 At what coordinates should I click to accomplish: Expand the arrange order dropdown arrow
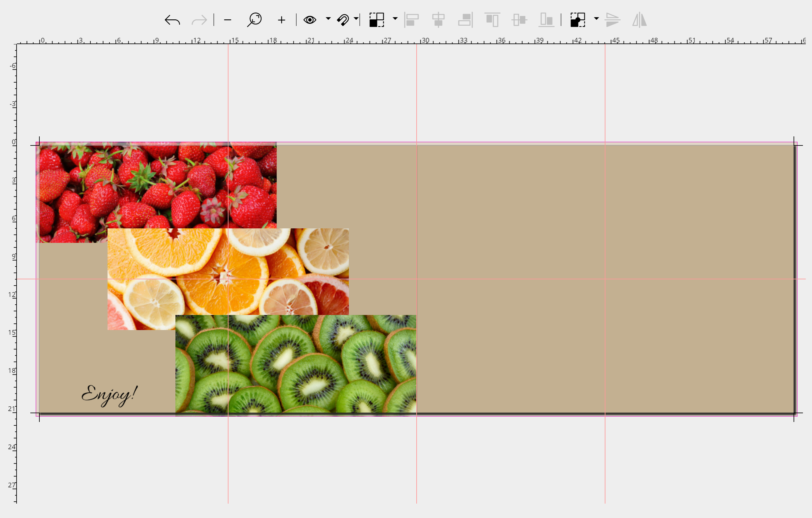click(x=395, y=18)
